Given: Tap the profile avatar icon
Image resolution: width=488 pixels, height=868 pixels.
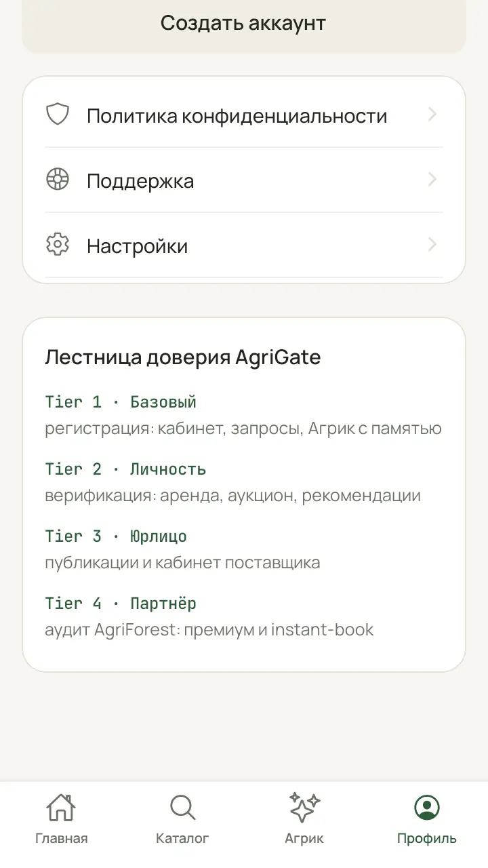Looking at the screenshot, I should coord(427,808).
